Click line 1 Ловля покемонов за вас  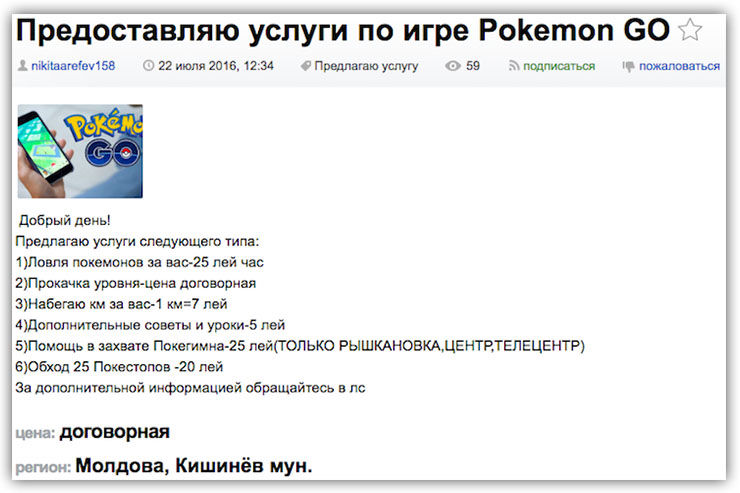(x=140, y=262)
